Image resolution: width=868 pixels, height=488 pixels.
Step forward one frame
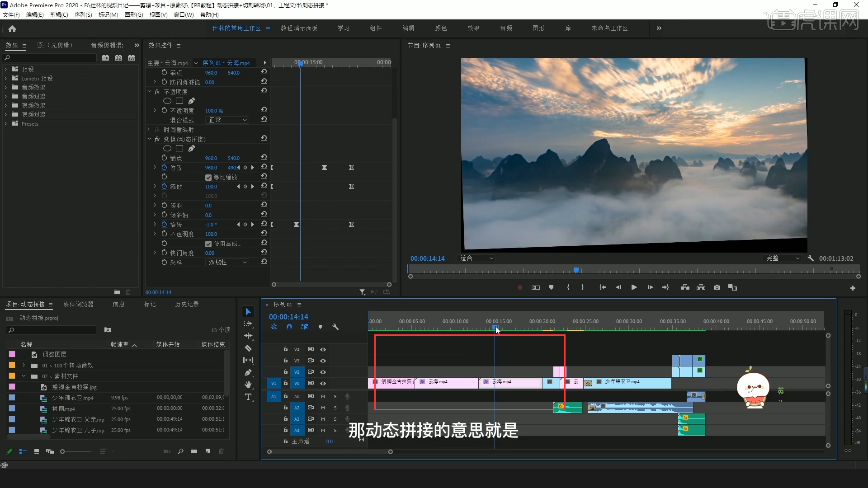tap(650, 287)
